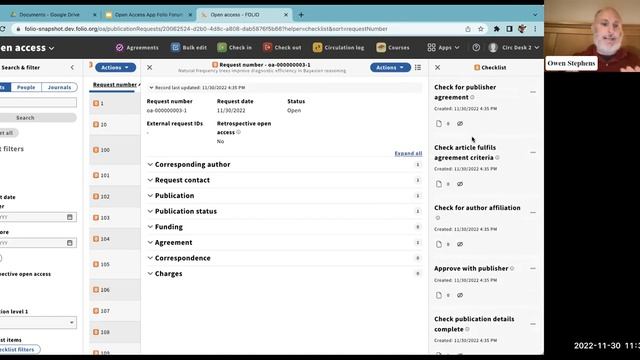The image size is (640, 360).
Task: Open the Bulk edit app
Action: (189, 48)
